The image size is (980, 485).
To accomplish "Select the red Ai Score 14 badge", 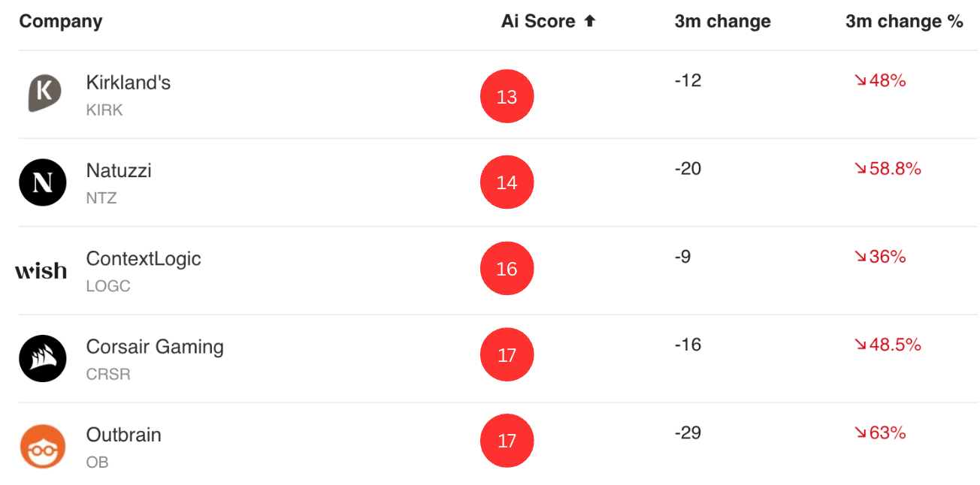I will coord(507,182).
